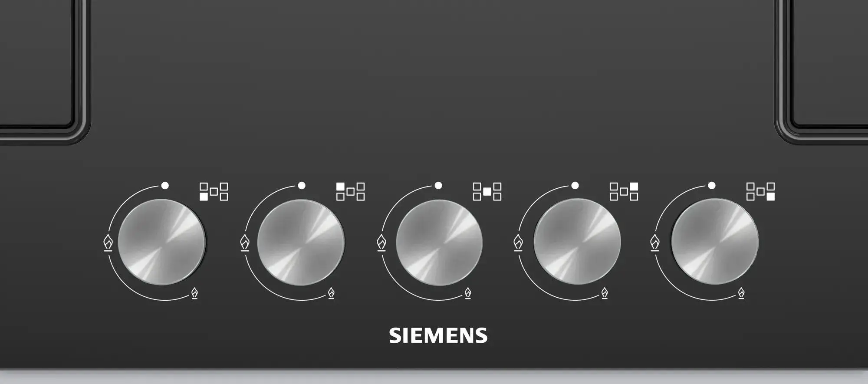Viewport: 868px width, 384px height.
Task: Click the fourth knob from the left
Action: (577, 242)
